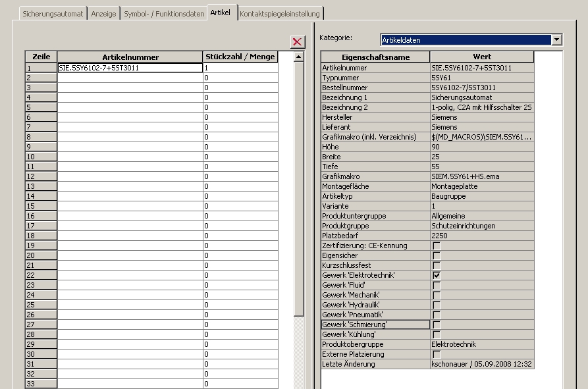Select the Bezeichnung 1 value Sicherungsautomat
The width and height of the screenshot is (588, 389).
point(482,97)
